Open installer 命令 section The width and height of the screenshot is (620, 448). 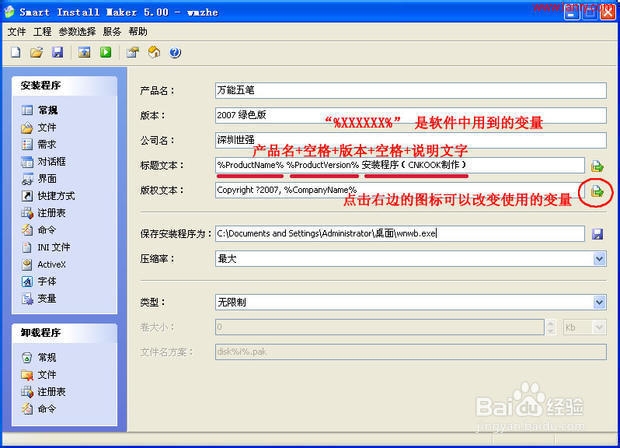39,230
